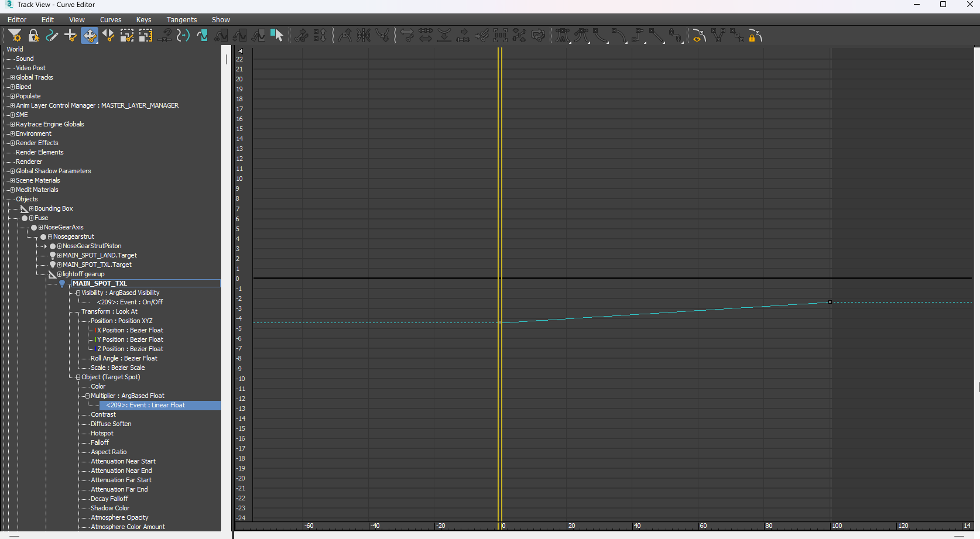This screenshot has height=539, width=980.
Task: Expand the Render Effects node
Action: 13,143
